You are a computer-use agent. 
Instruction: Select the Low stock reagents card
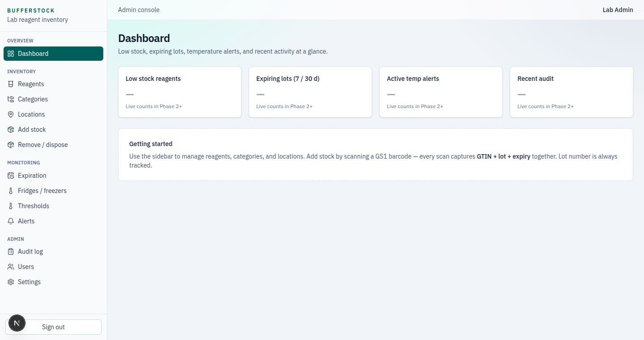tap(180, 92)
